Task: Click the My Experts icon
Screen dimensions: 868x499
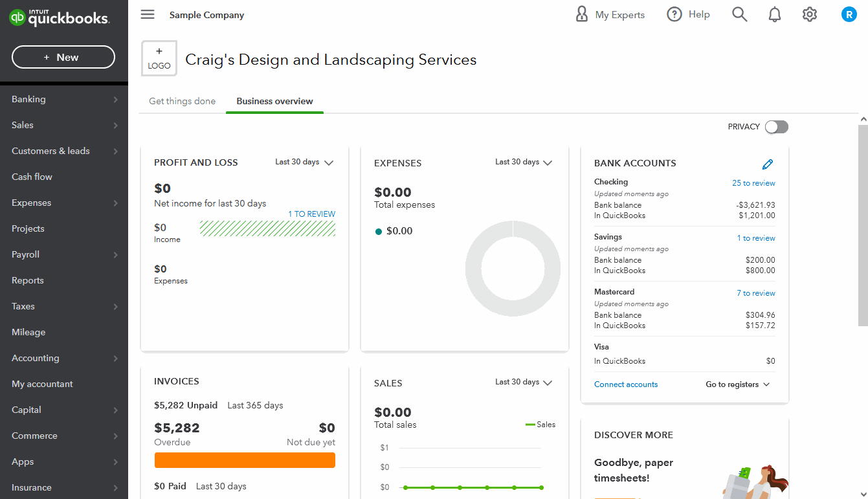Action: [x=581, y=14]
